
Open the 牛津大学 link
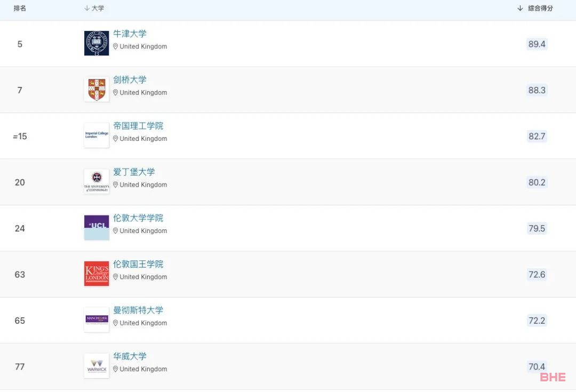click(130, 34)
